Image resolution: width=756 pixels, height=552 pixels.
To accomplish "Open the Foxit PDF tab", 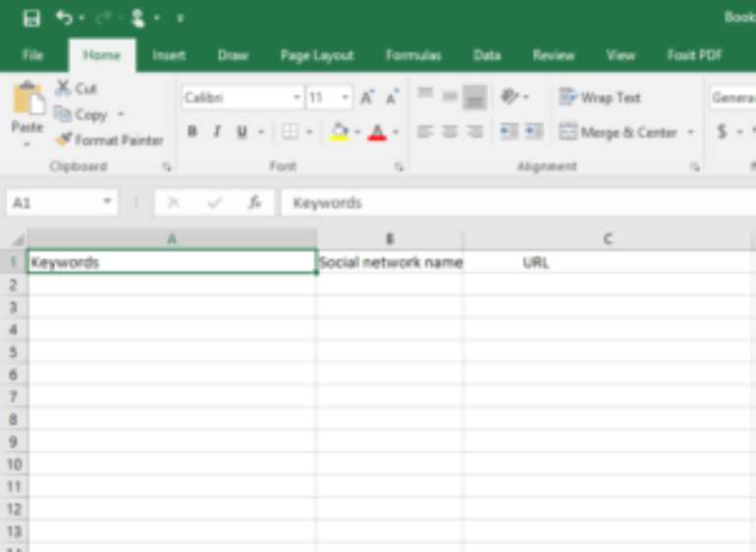I will (694, 55).
